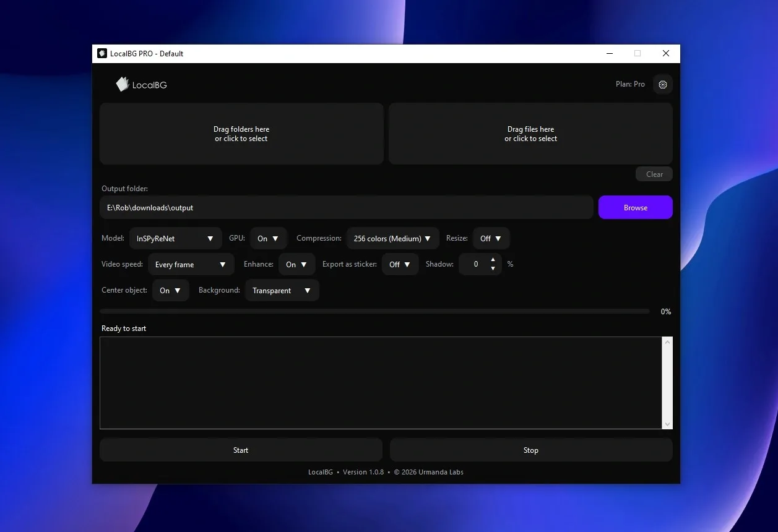Open settings with the gear icon

(x=662, y=85)
